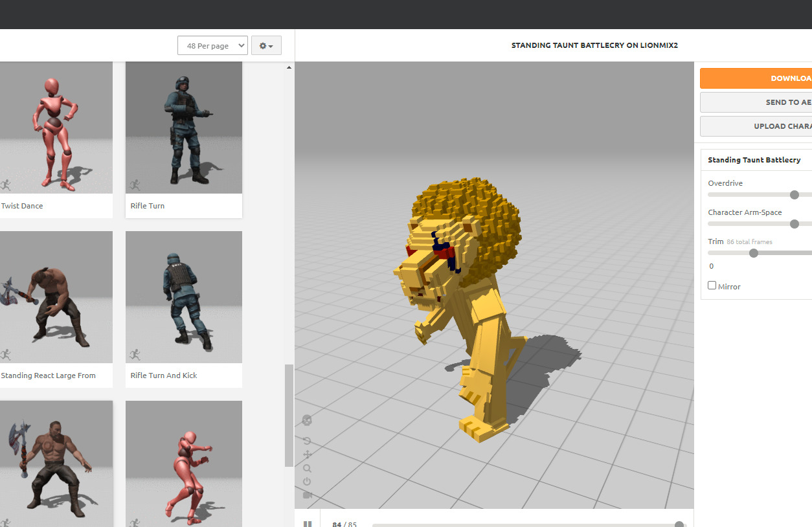Viewport: 812px width, 527px height.
Task: Click the video camera icon in viewport
Action: (307, 495)
